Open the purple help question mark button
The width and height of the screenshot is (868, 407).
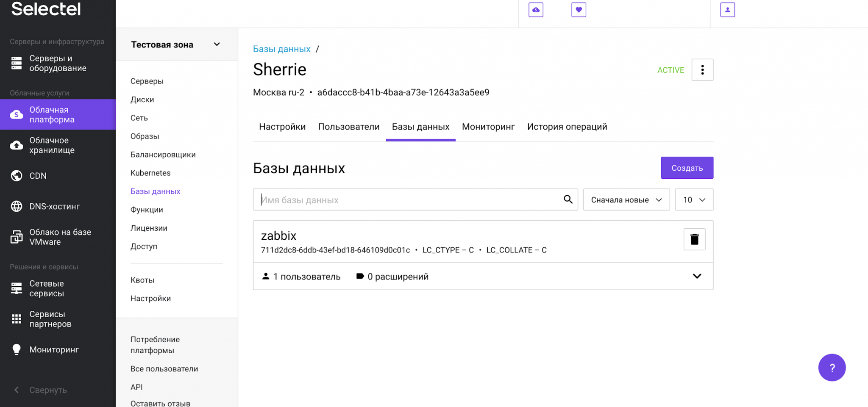(x=832, y=368)
